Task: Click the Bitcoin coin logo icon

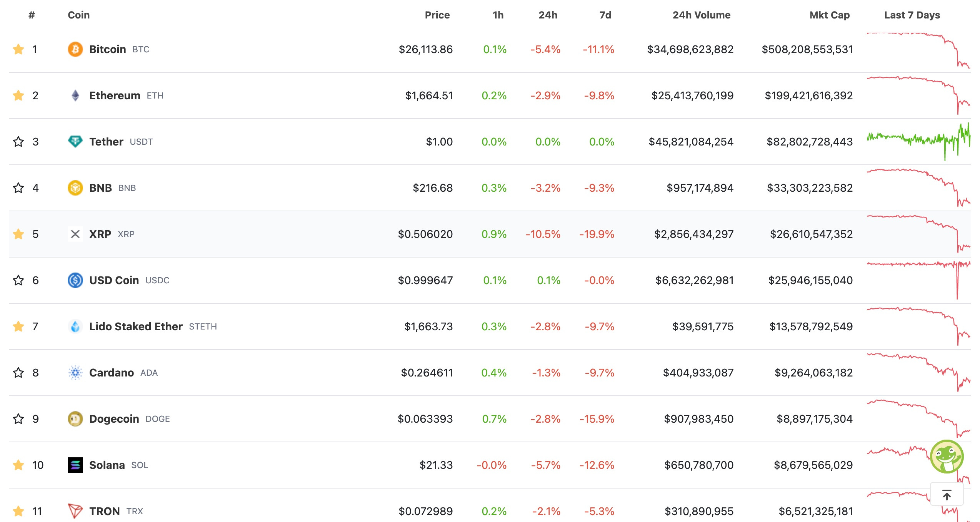Action: click(x=75, y=49)
